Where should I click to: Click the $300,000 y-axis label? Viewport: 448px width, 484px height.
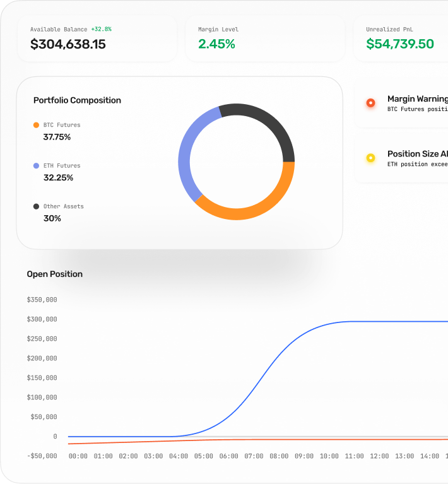click(42, 319)
